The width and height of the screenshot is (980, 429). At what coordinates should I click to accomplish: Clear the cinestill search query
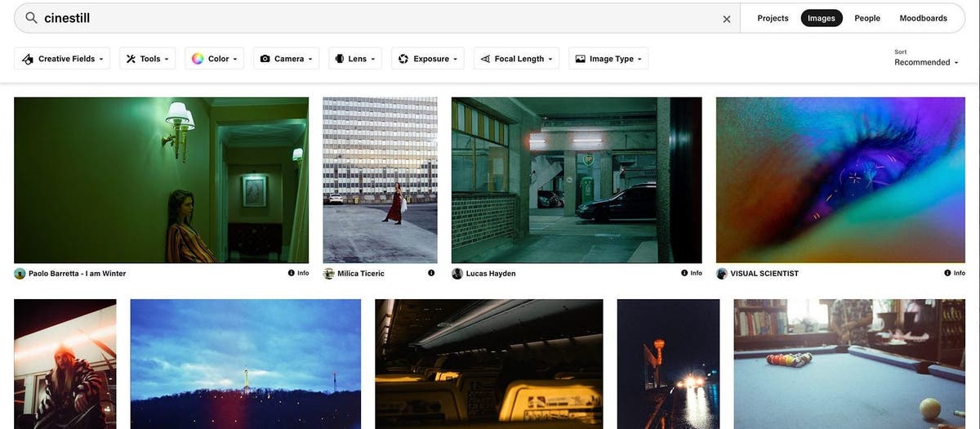click(x=727, y=19)
